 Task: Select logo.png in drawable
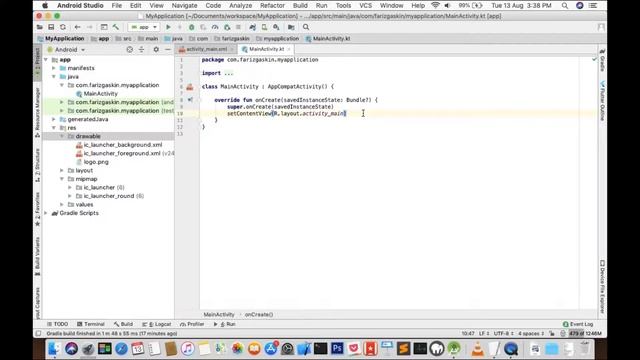click(96, 162)
